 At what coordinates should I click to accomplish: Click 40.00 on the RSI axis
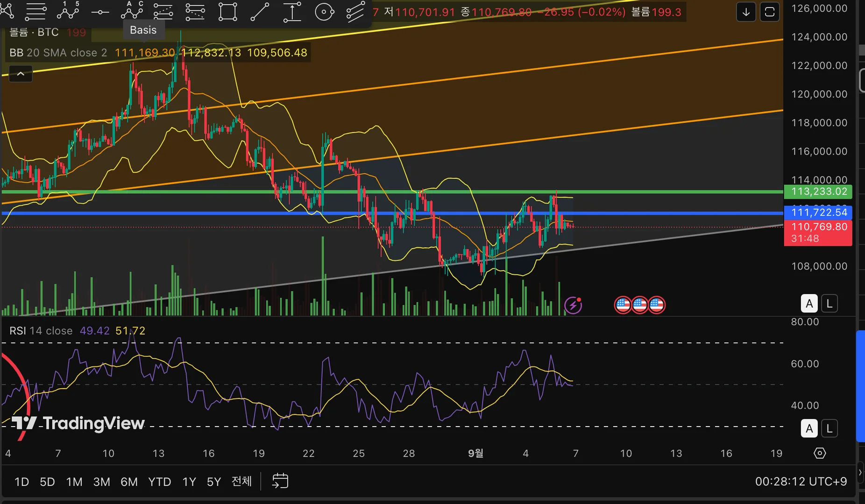tap(805, 406)
